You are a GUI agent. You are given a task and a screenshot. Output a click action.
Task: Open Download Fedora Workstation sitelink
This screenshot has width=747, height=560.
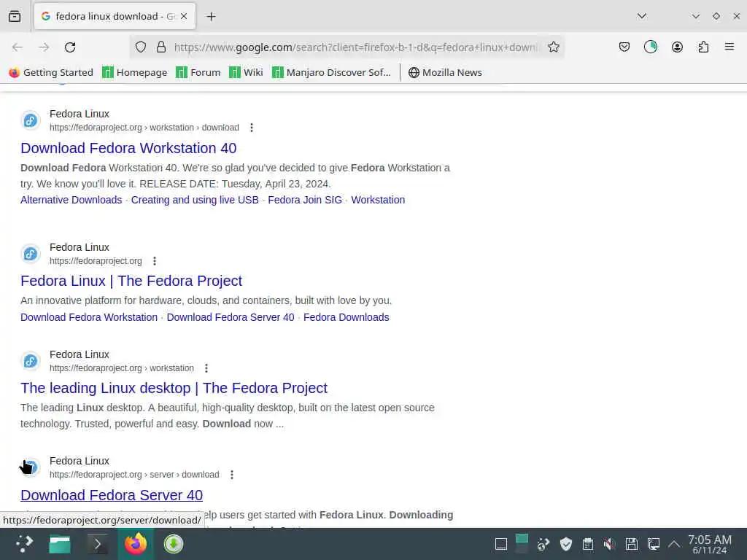point(88,317)
